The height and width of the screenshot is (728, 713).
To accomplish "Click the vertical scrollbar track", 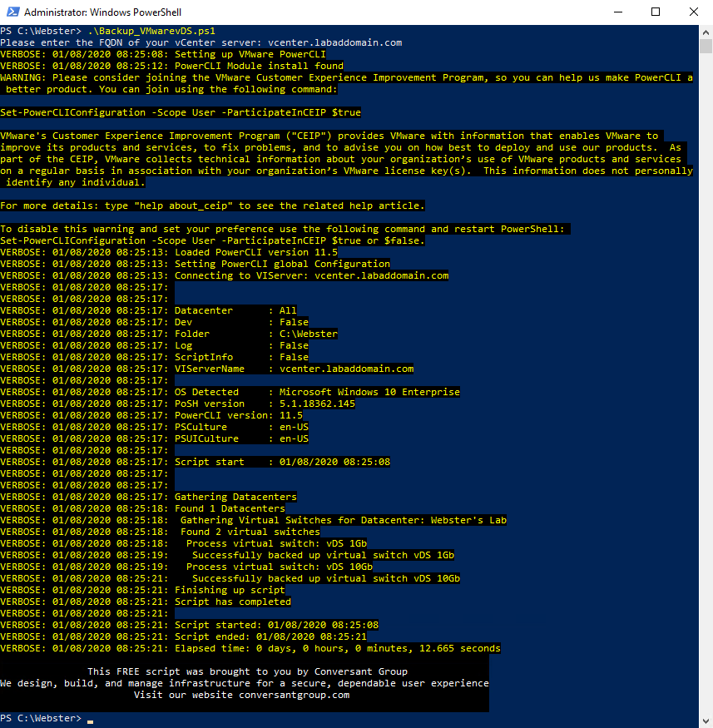I will coord(706,374).
